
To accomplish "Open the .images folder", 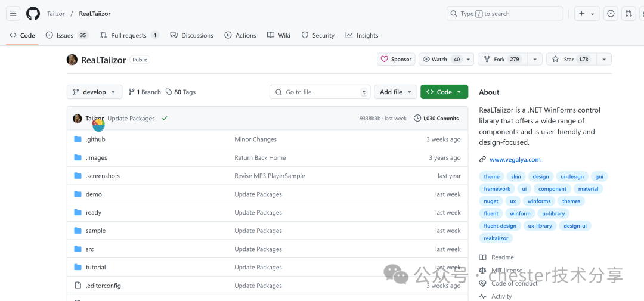I will (97, 158).
